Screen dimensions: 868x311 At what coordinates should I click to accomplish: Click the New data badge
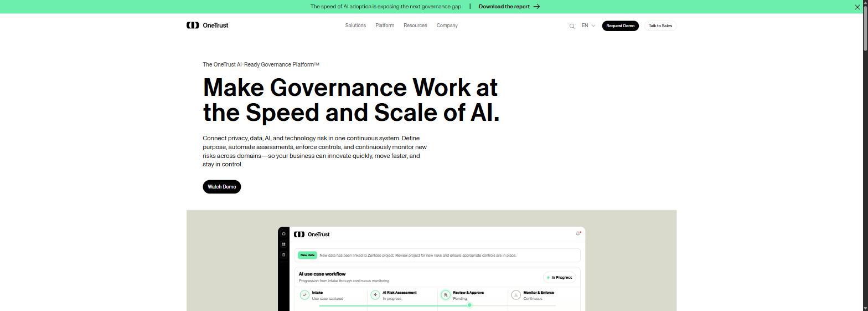[x=307, y=255]
